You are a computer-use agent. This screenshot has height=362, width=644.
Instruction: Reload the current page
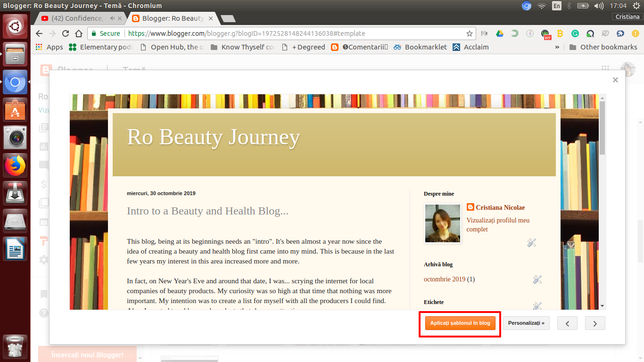point(66,33)
